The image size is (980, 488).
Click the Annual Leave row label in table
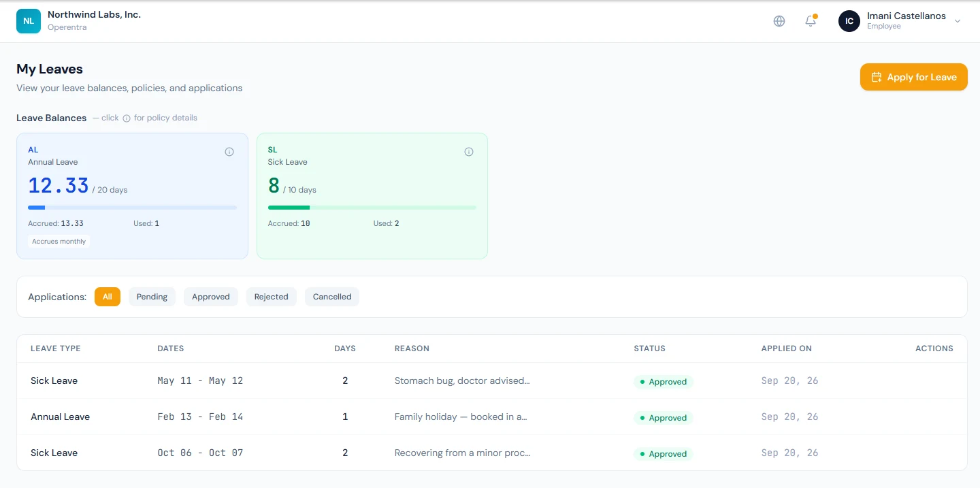click(x=61, y=417)
